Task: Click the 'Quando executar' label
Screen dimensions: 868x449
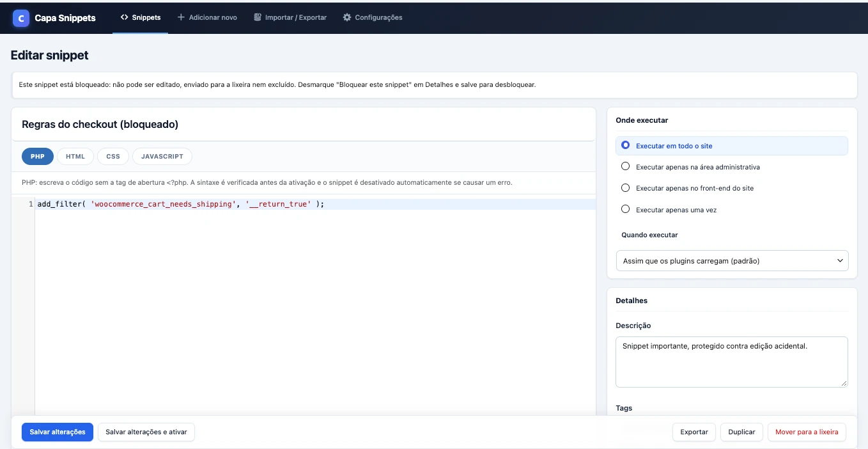Action: tap(649, 235)
